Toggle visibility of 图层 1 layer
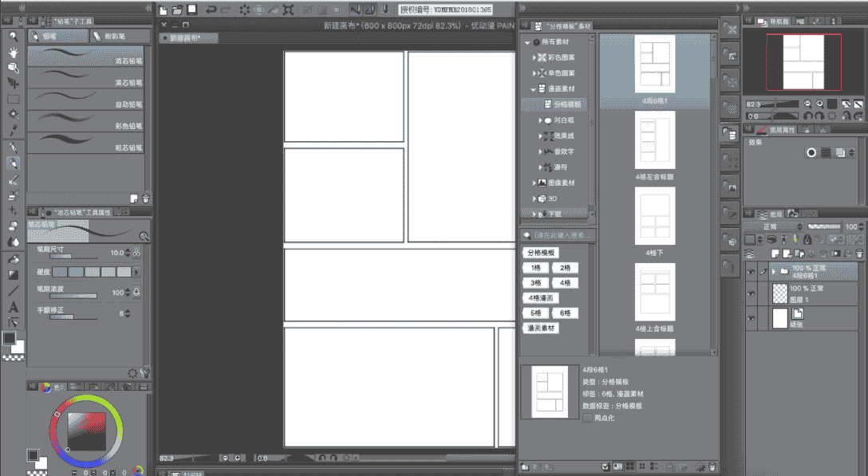 pos(751,294)
